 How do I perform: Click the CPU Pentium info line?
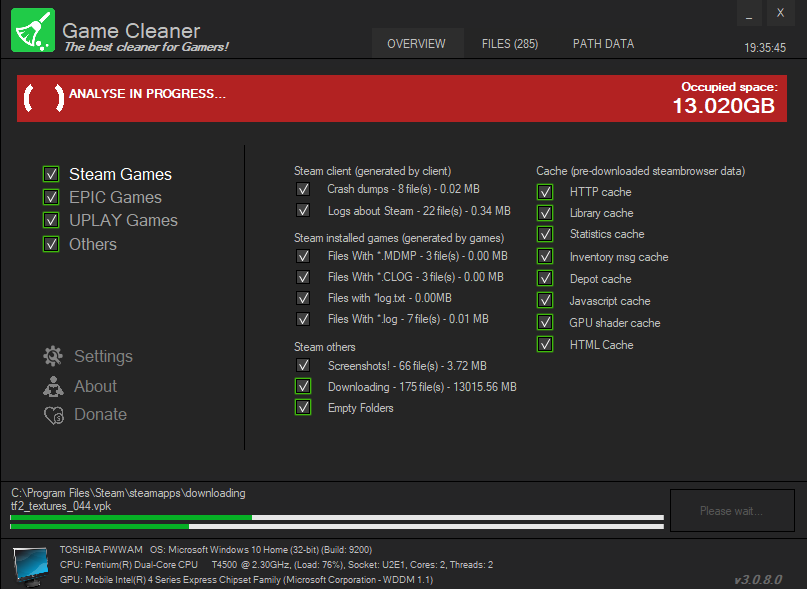276,565
